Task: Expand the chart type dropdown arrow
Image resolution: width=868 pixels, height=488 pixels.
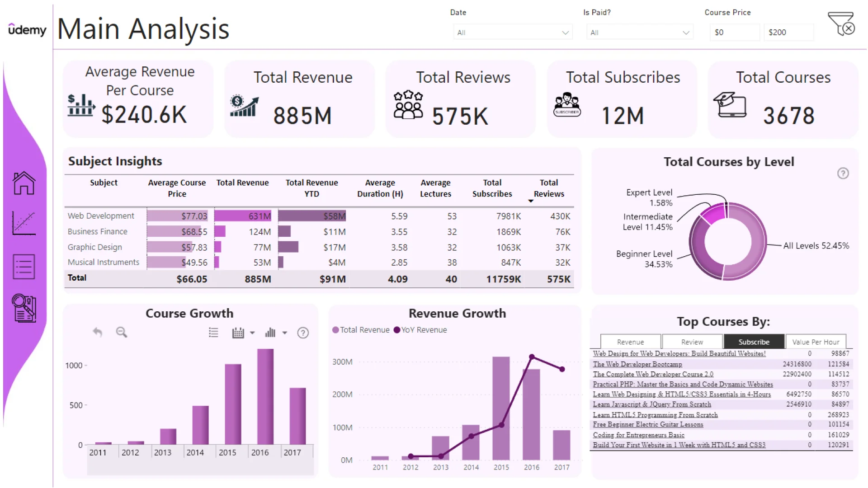Action: [x=285, y=333]
